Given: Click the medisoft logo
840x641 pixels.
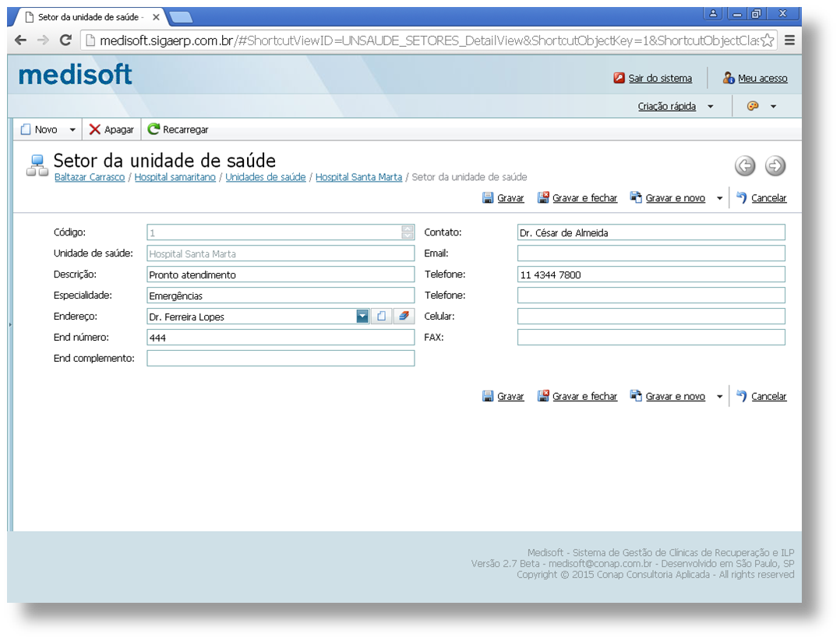Looking at the screenshot, I should tap(75, 75).
